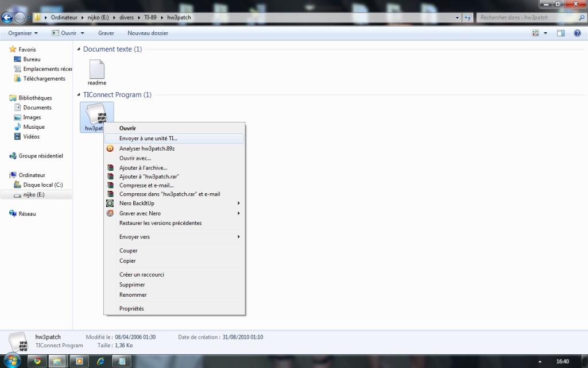Open the address bar history dropdown
Screen dimensions: 588x368
tap(457, 17)
